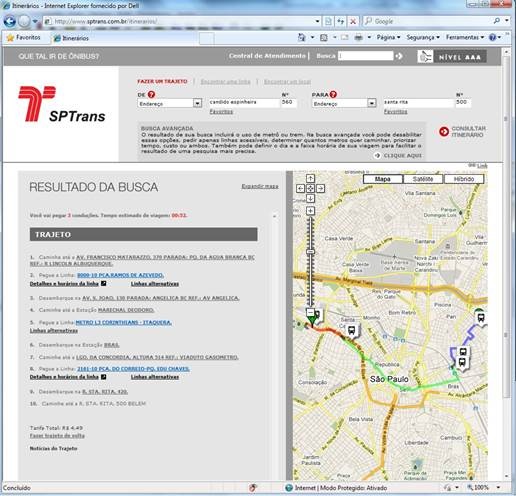The width and height of the screenshot is (516, 496).
Task: Open the Ferramentas menu dropdown
Action: [465, 37]
